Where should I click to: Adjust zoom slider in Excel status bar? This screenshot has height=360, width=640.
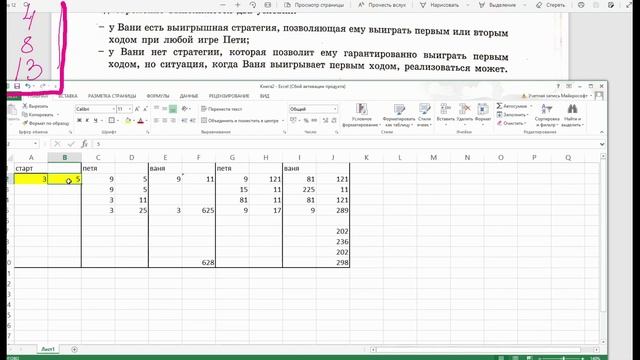(x=564, y=358)
